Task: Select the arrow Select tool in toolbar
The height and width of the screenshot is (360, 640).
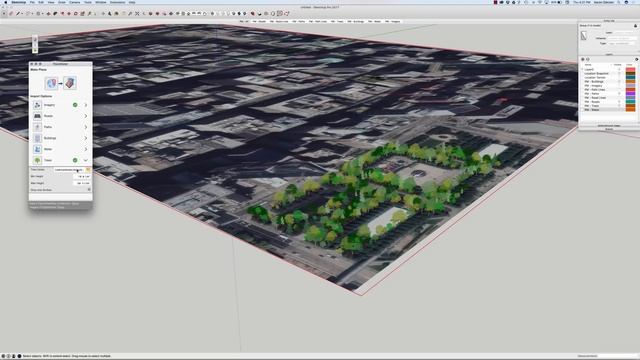Action: click(4, 13)
